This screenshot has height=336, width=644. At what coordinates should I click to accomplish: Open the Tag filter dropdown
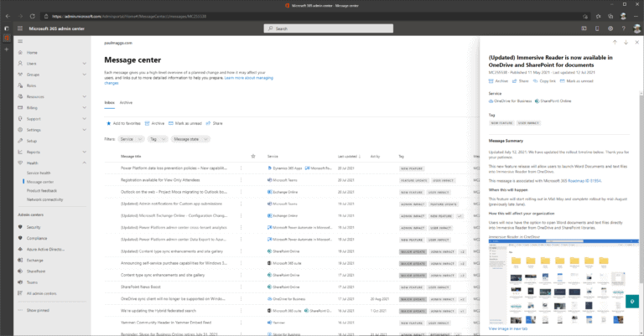click(155, 139)
